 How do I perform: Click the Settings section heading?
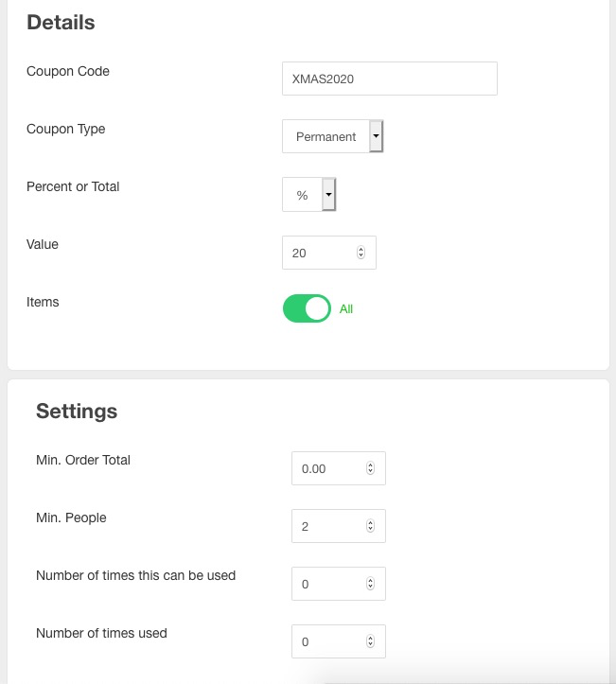tap(77, 411)
